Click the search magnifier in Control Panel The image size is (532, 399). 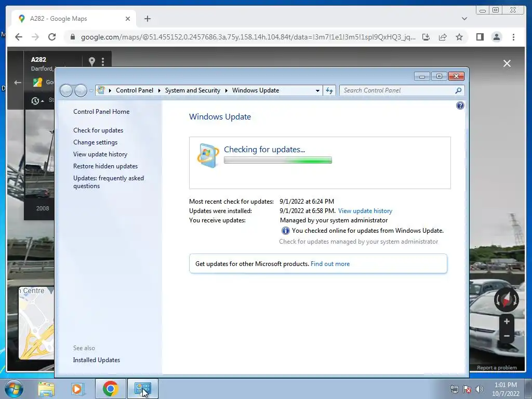click(x=458, y=90)
